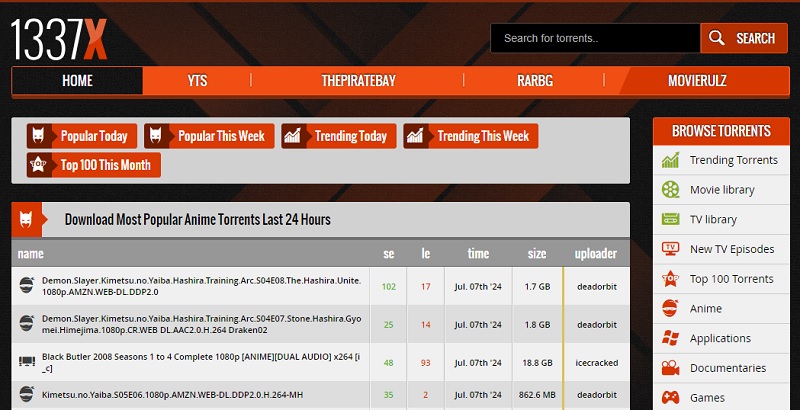
Task: Open the MOVIERULZ navigation tab
Action: pos(697,81)
